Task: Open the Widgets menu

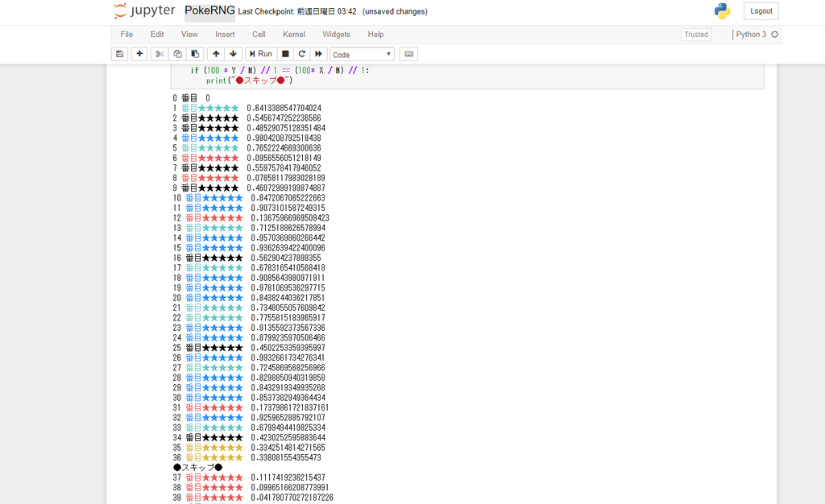Action: click(336, 34)
